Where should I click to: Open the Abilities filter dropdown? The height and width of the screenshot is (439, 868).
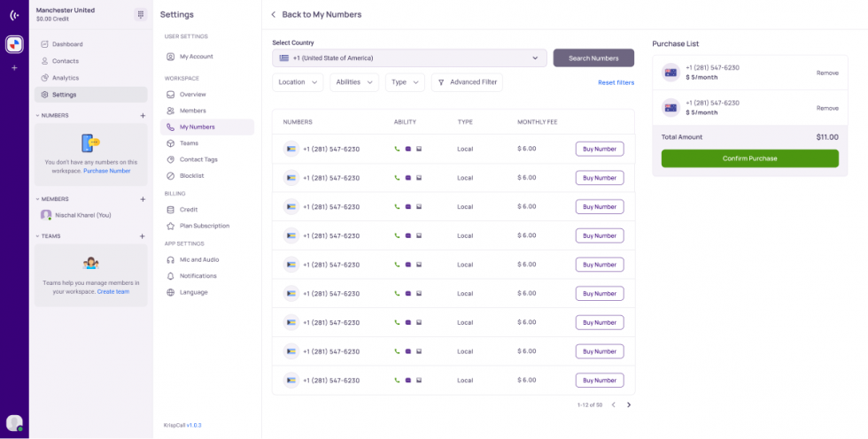click(x=354, y=82)
